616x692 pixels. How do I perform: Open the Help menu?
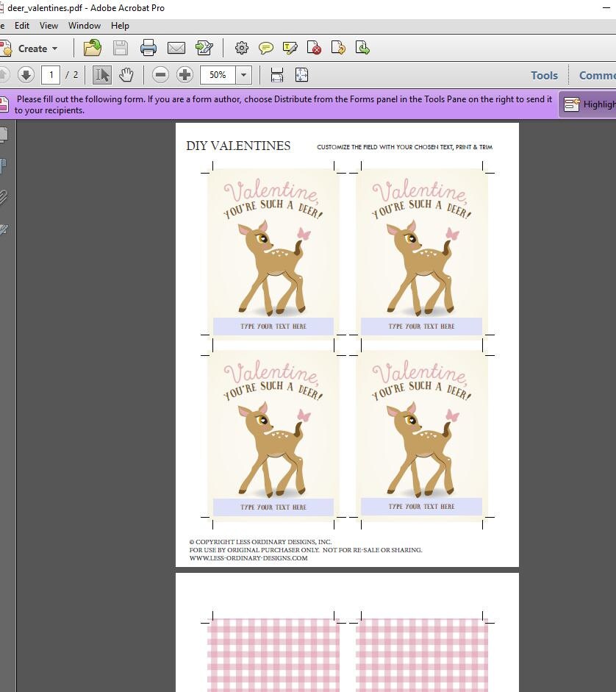coord(120,26)
